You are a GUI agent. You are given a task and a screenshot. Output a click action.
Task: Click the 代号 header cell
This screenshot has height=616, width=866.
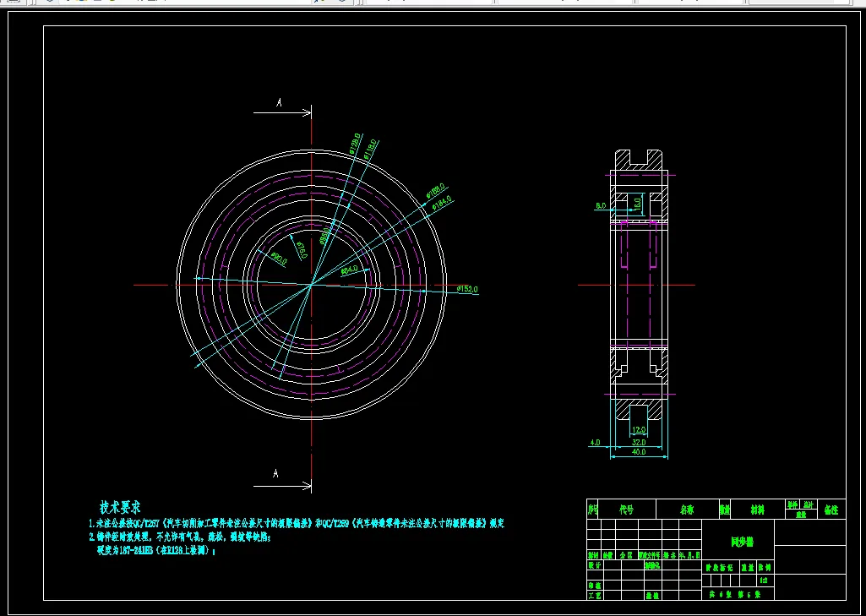coord(626,510)
